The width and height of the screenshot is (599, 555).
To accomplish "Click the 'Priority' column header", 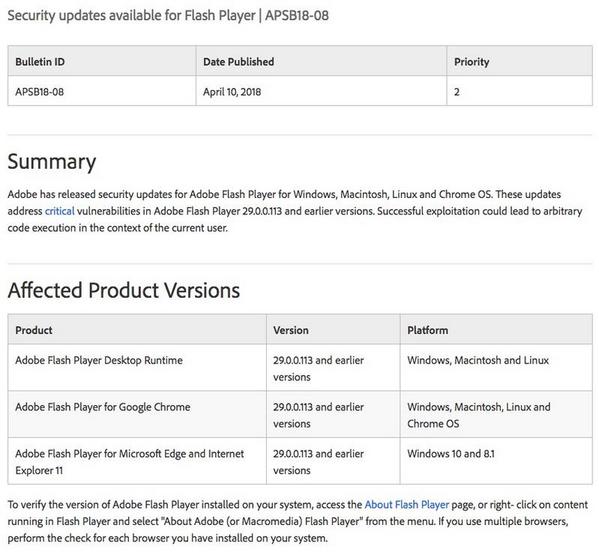I will tap(520, 61).
